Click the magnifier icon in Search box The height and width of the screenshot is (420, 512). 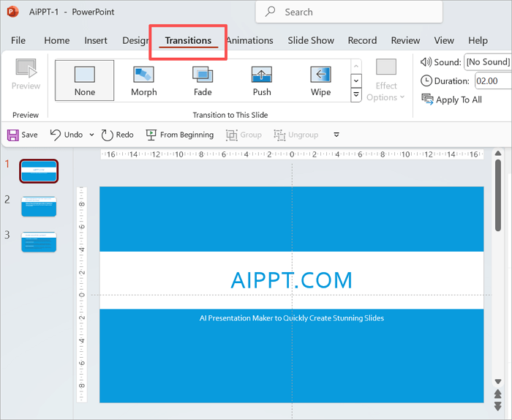270,12
